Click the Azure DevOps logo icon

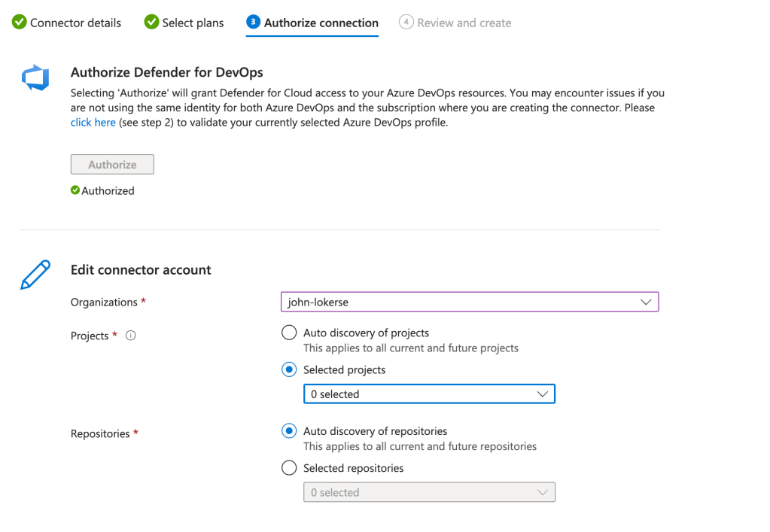coord(35,78)
